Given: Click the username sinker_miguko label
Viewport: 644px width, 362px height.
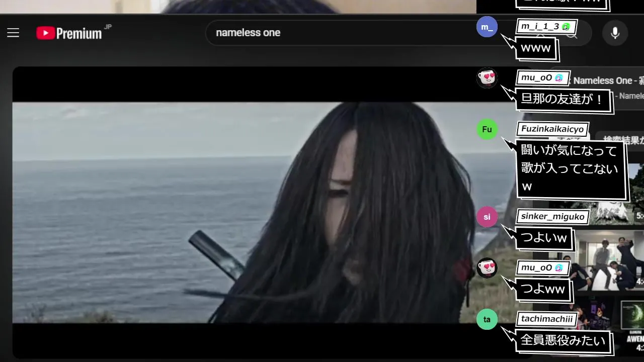Looking at the screenshot, I should click(x=552, y=217).
